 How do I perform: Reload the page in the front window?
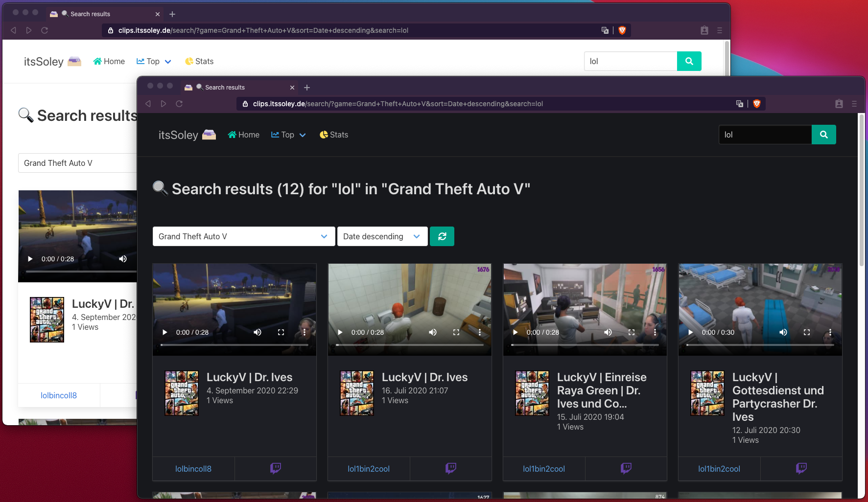pyautogui.click(x=179, y=104)
